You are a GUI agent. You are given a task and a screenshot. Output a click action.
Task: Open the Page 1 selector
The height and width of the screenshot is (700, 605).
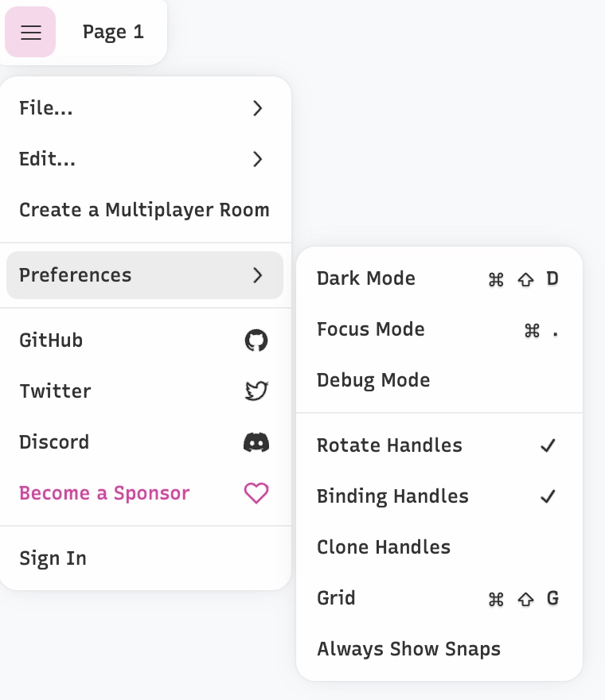click(x=113, y=32)
